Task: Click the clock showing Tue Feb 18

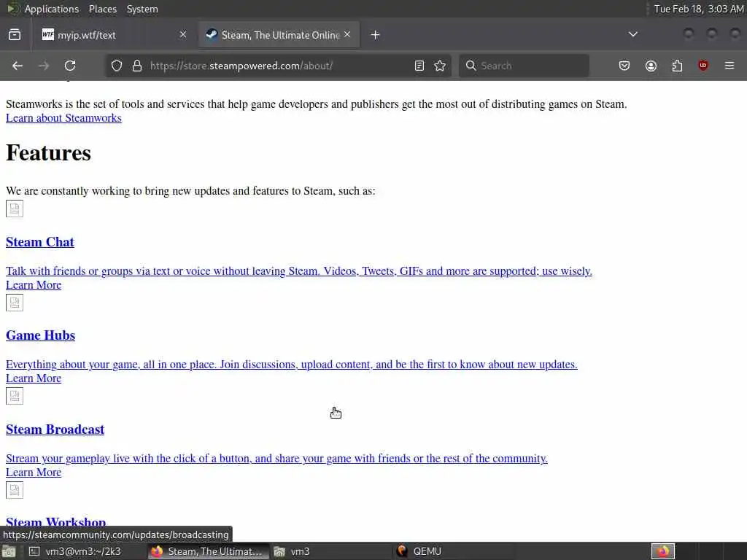Action: pyautogui.click(x=698, y=9)
